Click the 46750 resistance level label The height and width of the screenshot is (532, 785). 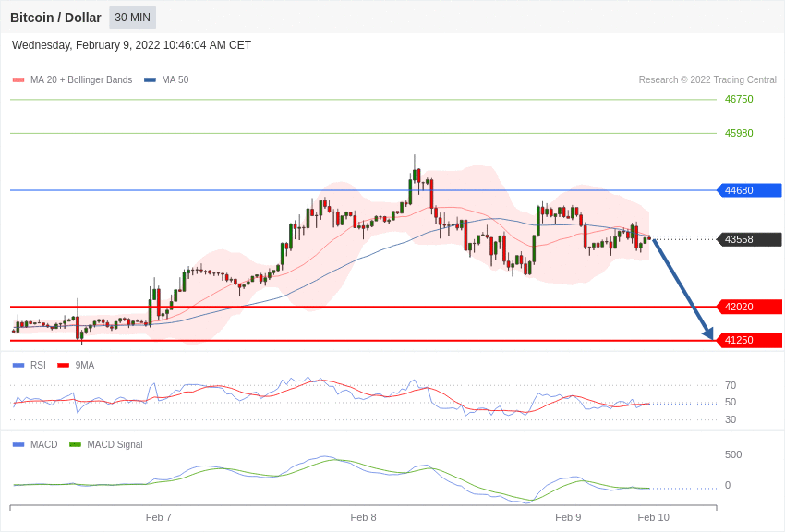(x=739, y=100)
